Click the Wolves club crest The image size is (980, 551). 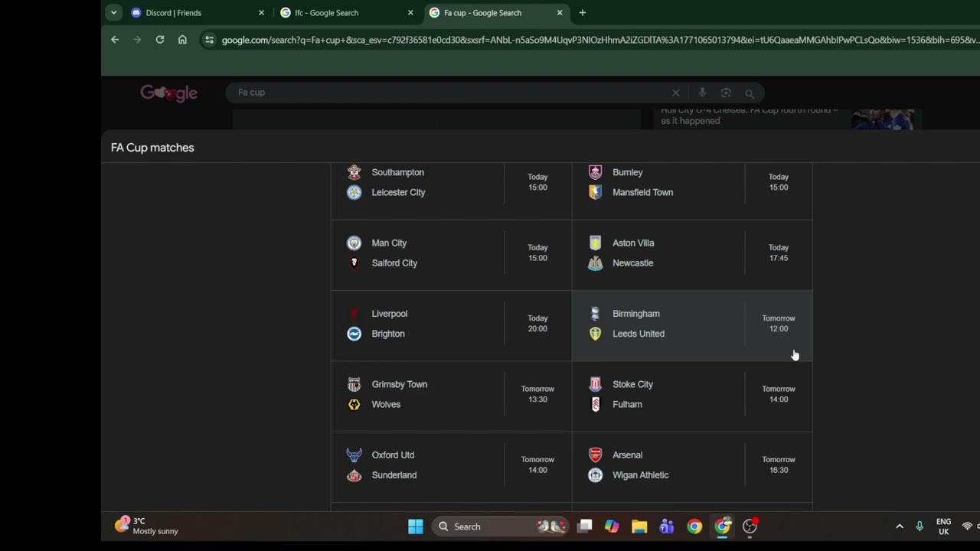(x=354, y=404)
